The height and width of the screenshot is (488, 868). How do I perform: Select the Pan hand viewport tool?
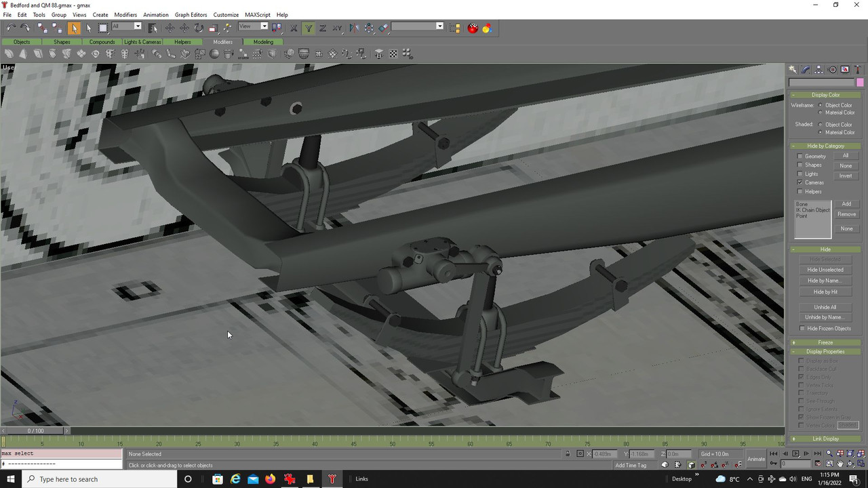[x=840, y=464]
